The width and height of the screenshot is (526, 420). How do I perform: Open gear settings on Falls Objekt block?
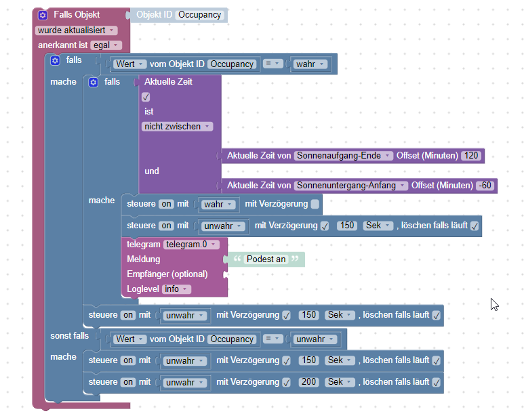(43, 15)
